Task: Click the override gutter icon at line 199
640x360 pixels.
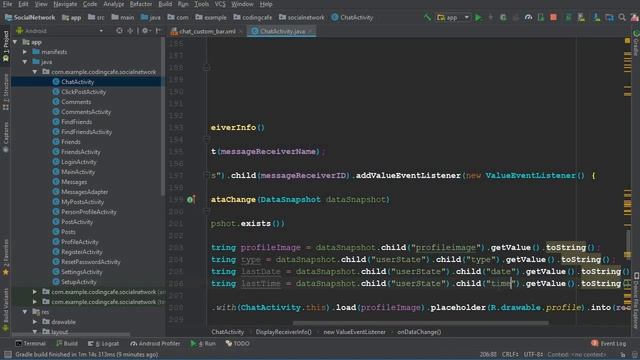Action: click(x=191, y=200)
